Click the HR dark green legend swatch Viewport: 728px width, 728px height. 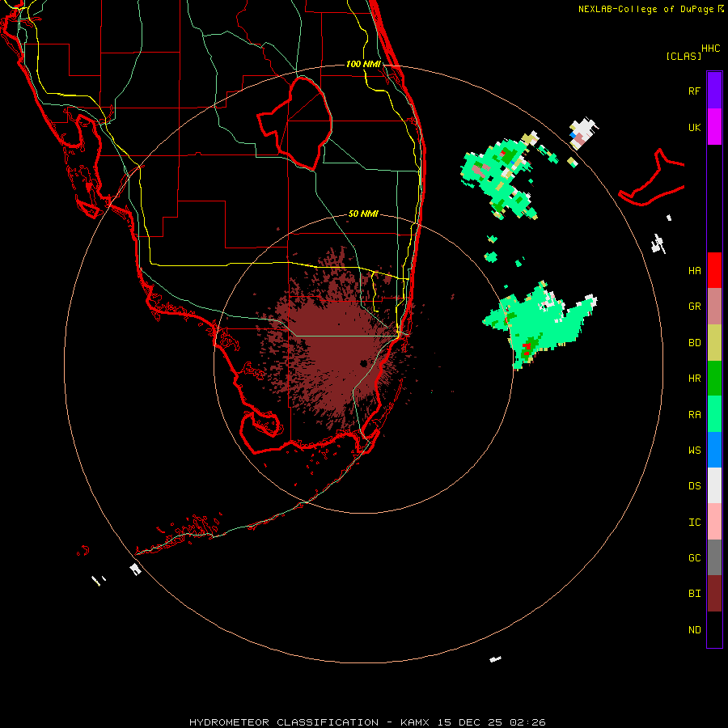714,379
